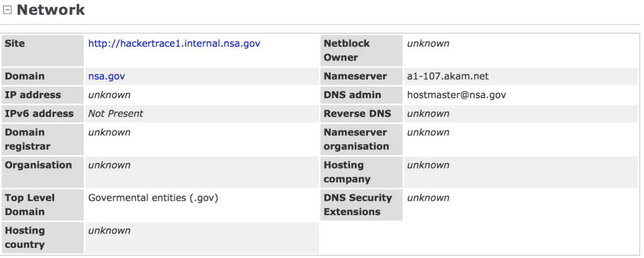Click the Network section heading

[50, 10]
